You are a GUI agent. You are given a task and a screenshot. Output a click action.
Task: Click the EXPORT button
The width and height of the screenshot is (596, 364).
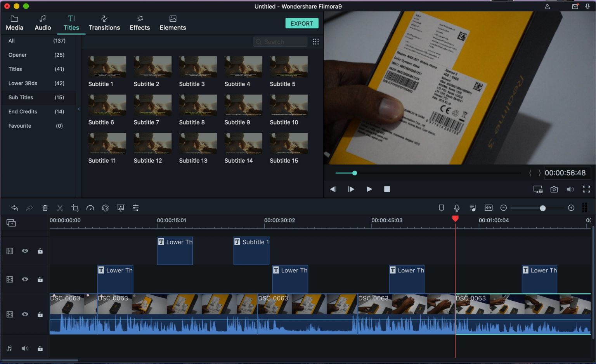tap(302, 23)
